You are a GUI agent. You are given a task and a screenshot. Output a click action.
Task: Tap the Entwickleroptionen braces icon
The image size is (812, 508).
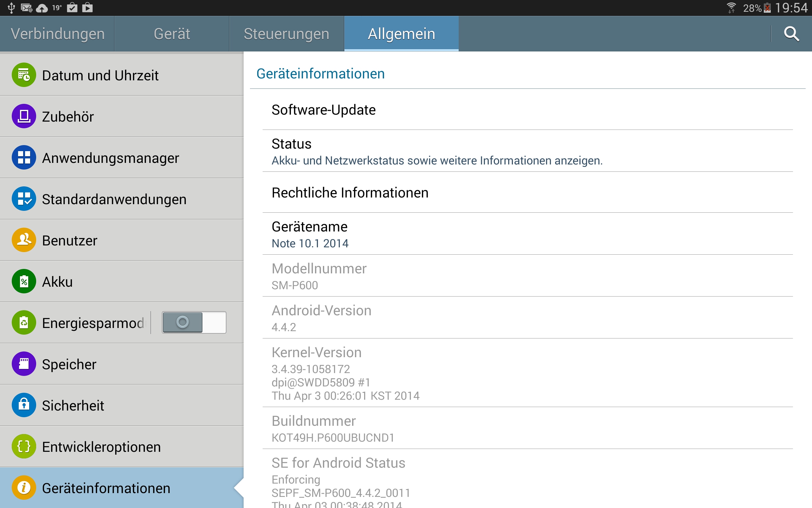[24, 446]
